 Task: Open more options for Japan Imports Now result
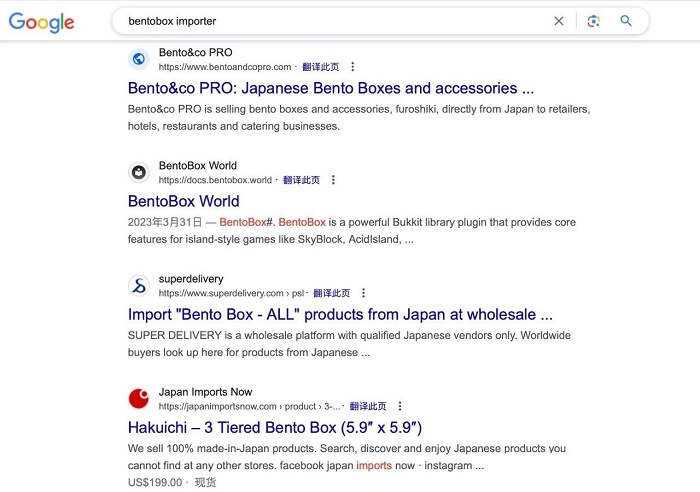400,406
